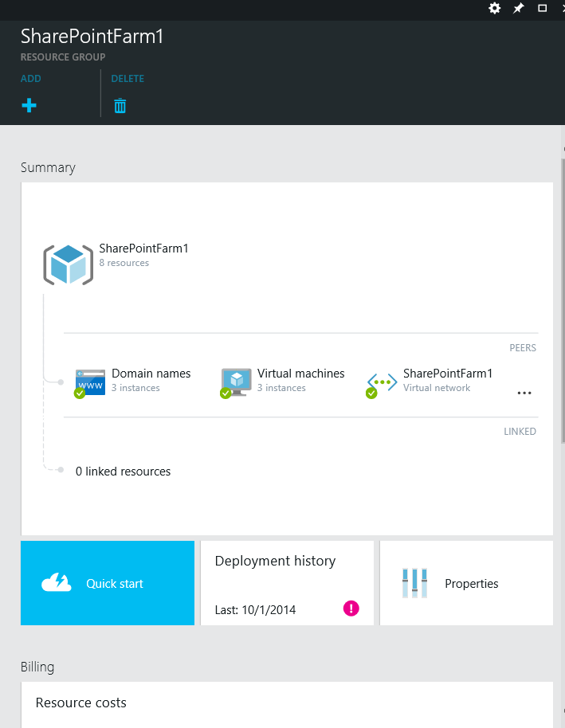
Task: Open blade settings gear icon
Action: 494,8
